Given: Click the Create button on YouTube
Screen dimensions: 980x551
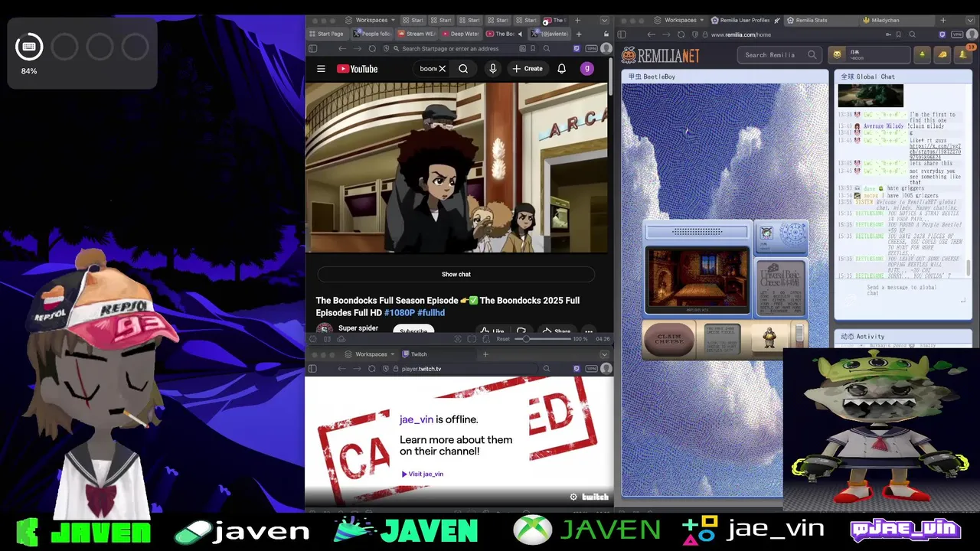Looking at the screenshot, I should click(x=528, y=69).
